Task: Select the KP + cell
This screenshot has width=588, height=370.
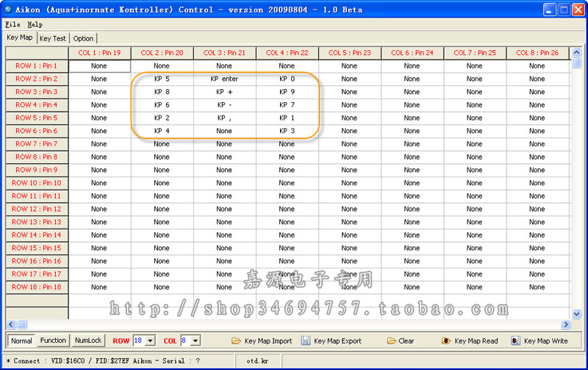Action: (x=224, y=92)
